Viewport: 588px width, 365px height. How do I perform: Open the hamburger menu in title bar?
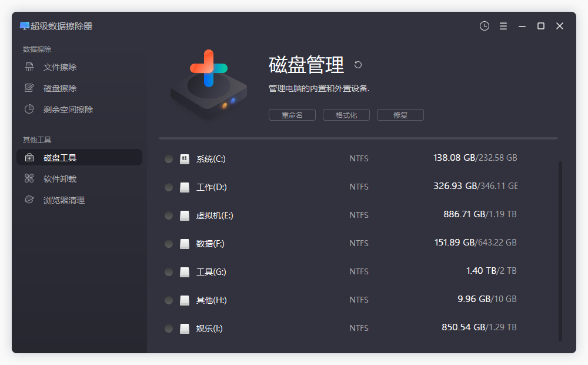click(503, 26)
